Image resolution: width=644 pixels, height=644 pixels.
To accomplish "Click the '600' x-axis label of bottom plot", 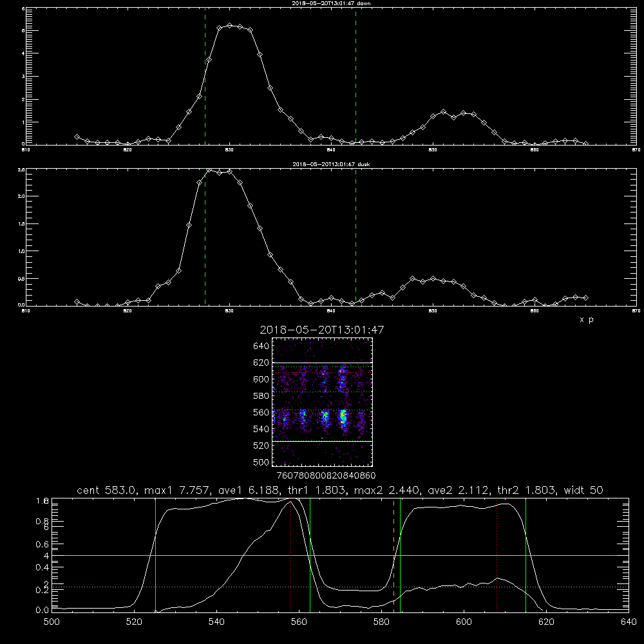I will pyautogui.click(x=464, y=622).
